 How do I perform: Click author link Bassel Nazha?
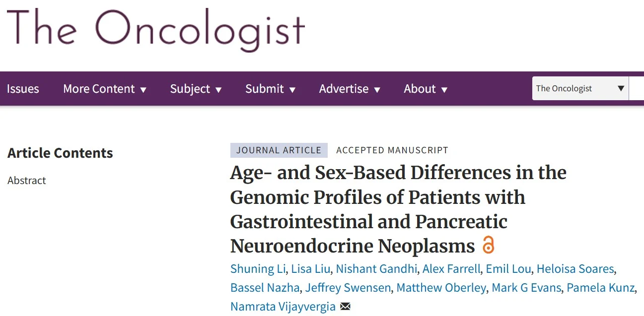(265, 288)
